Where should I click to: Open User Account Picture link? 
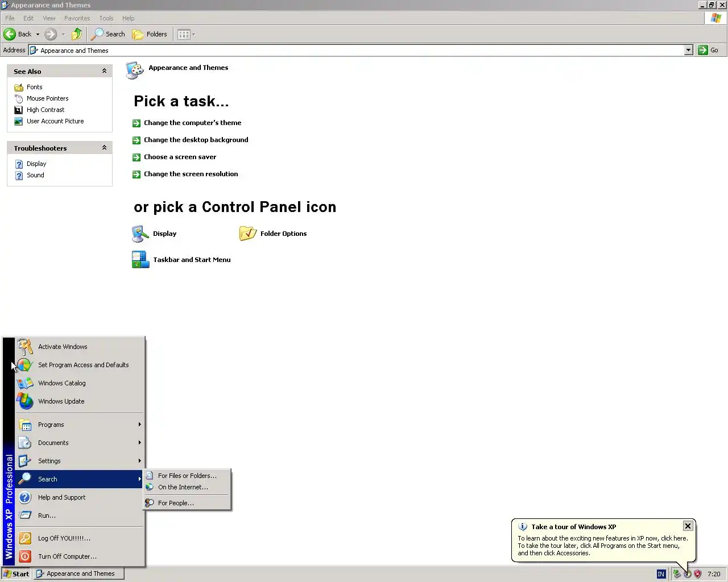[x=55, y=121]
